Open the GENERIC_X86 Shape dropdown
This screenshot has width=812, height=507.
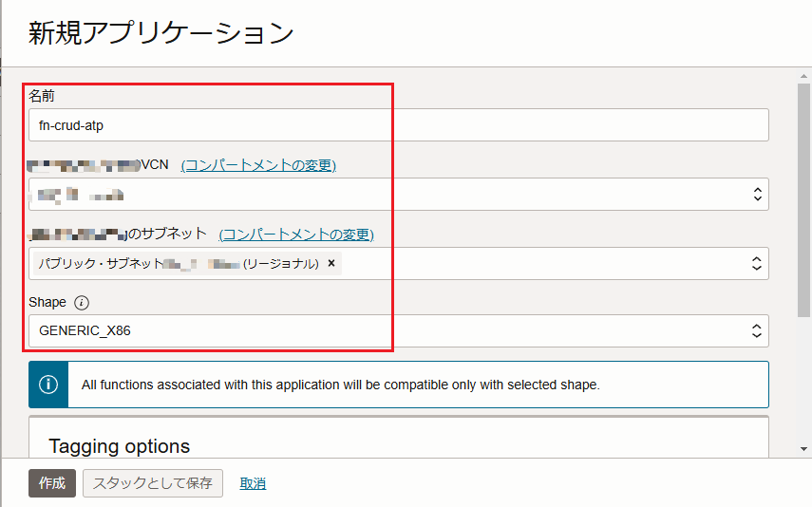380,331
